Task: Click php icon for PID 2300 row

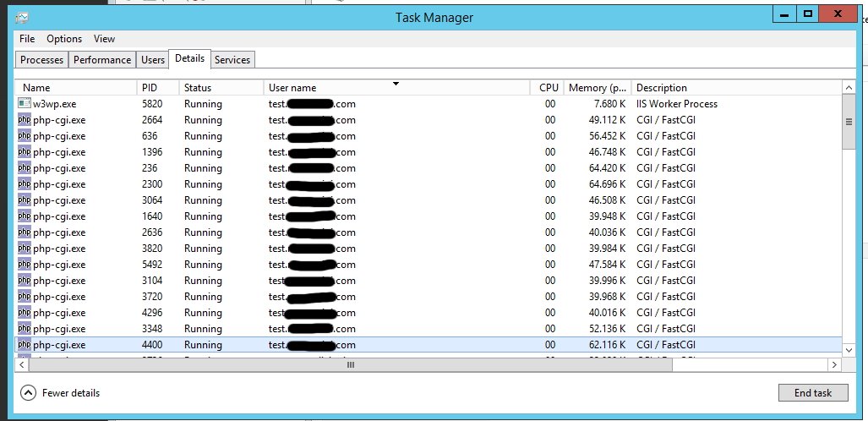Action: pos(24,184)
